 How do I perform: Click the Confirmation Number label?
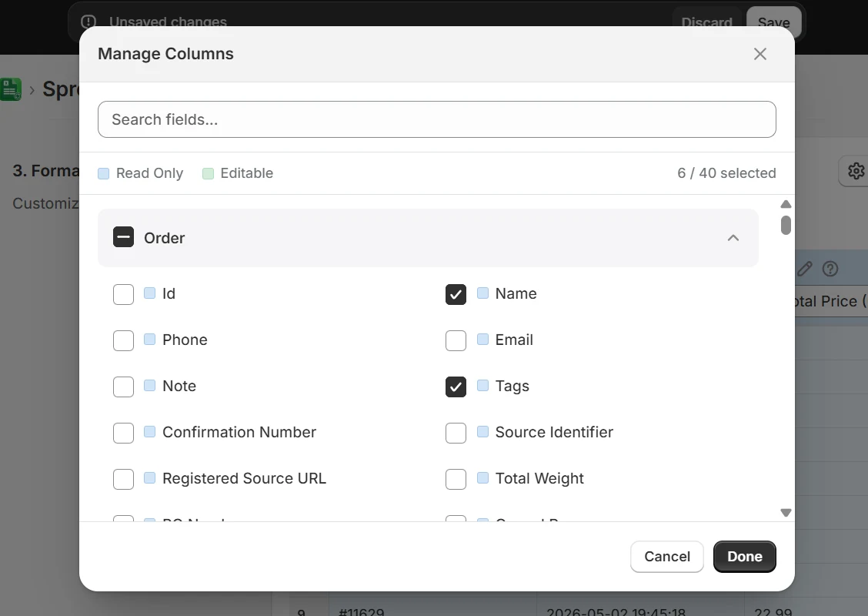pyautogui.click(x=239, y=432)
